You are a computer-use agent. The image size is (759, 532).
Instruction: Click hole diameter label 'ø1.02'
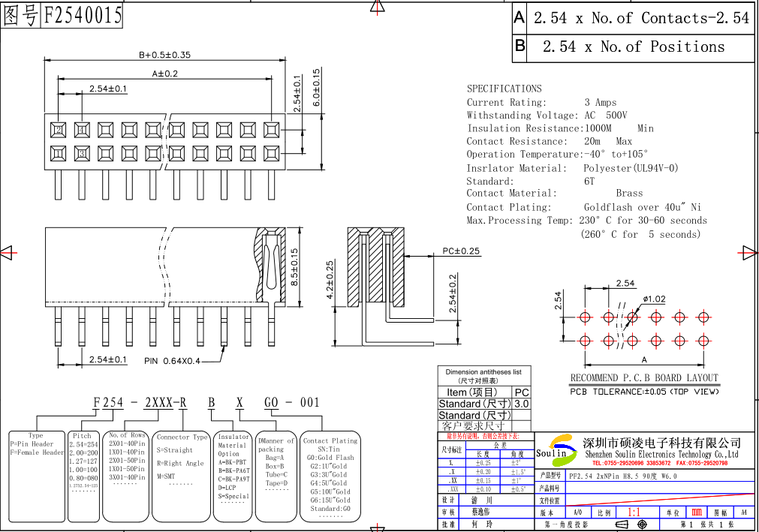coord(654,299)
